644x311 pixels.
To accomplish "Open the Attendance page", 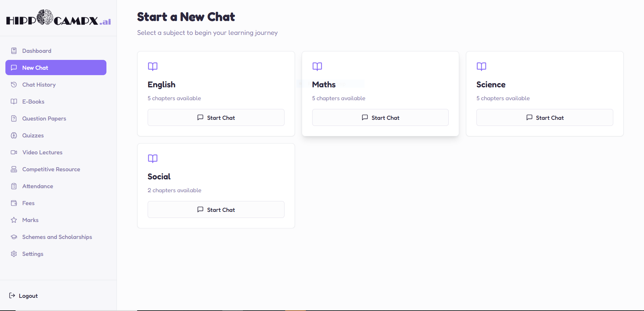I will coord(38,186).
